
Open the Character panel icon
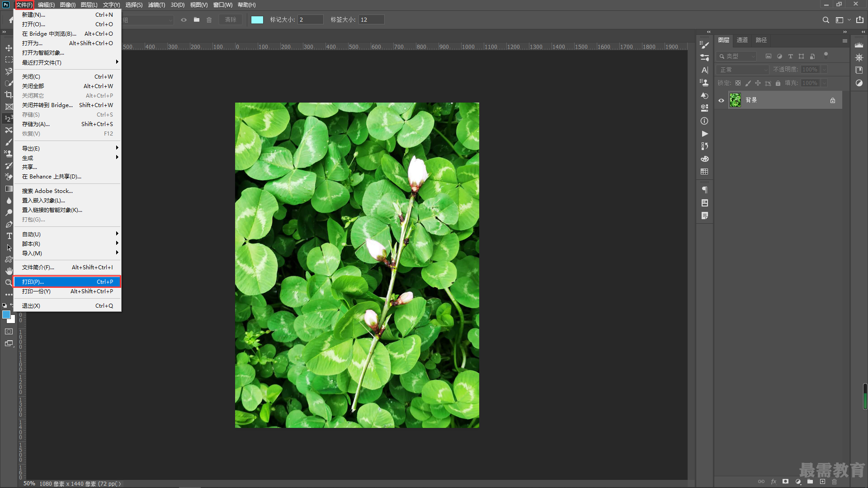point(704,70)
